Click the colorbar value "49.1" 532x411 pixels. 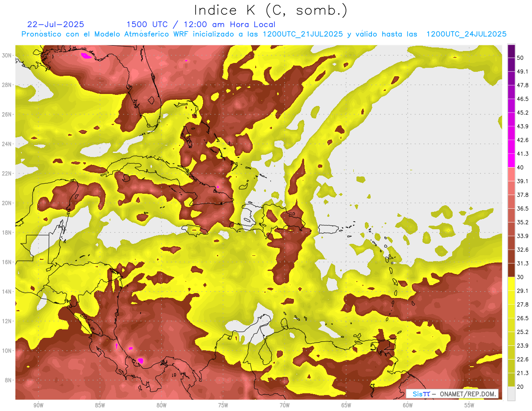pyautogui.click(x=523, y=71)
